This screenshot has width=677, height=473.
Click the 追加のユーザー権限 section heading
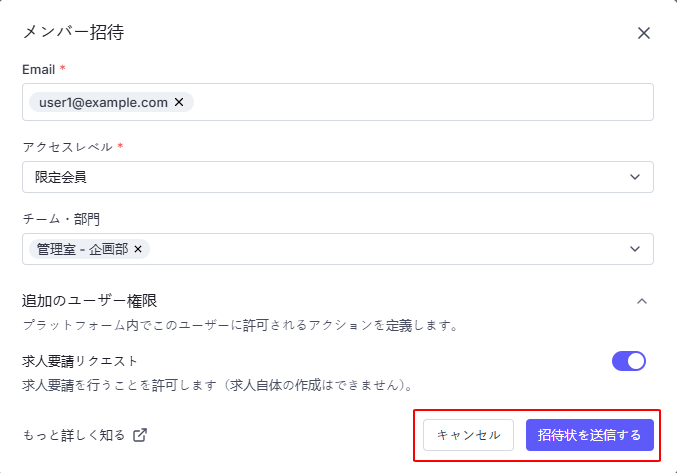tap(90, 300)
